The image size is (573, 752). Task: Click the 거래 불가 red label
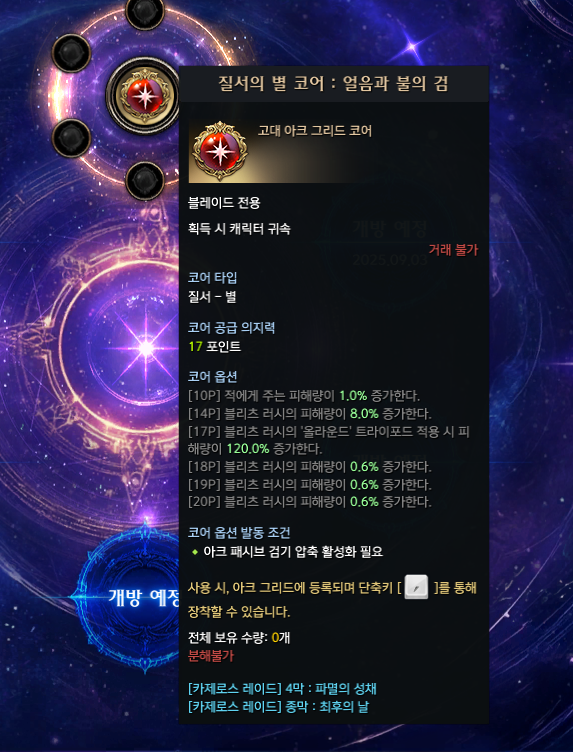(453, 249)
